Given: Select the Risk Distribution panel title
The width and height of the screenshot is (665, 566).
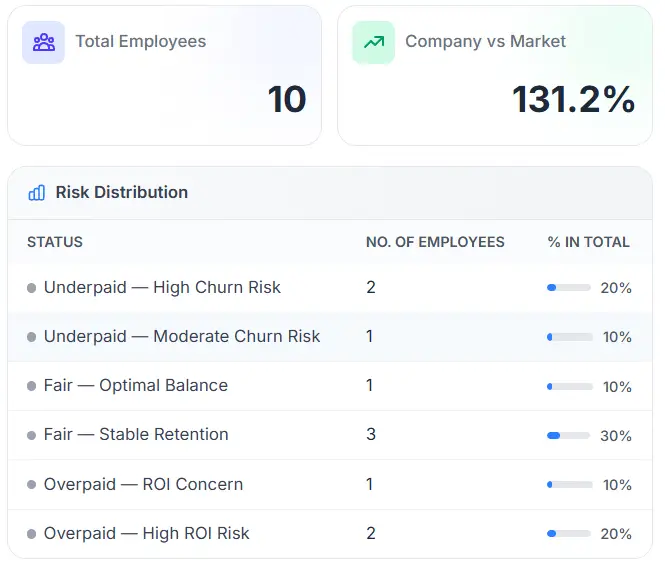Looking at the screenshot, I should pyautogui.click(x=121, y=193).
